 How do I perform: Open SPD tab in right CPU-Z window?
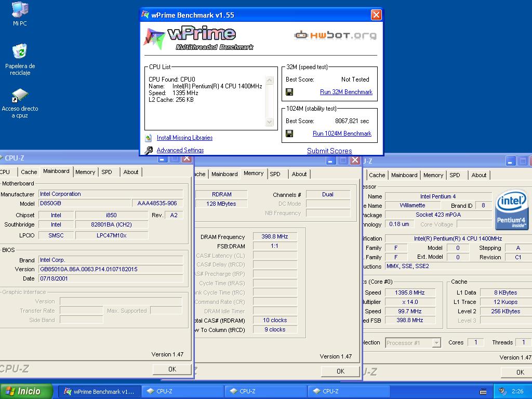(x=455, y=175)
